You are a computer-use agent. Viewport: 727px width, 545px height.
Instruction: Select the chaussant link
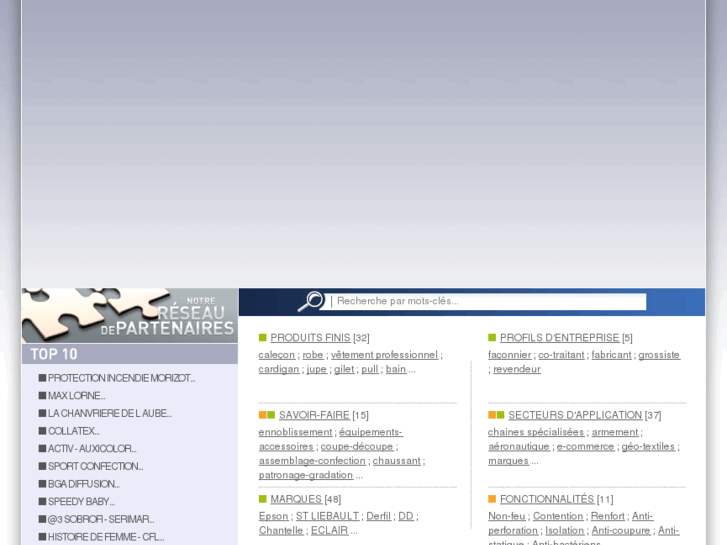tap(397, 461)
